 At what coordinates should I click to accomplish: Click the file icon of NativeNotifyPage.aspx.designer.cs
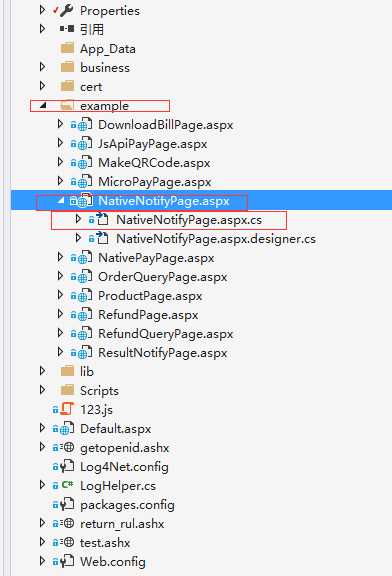click(103, 239)
